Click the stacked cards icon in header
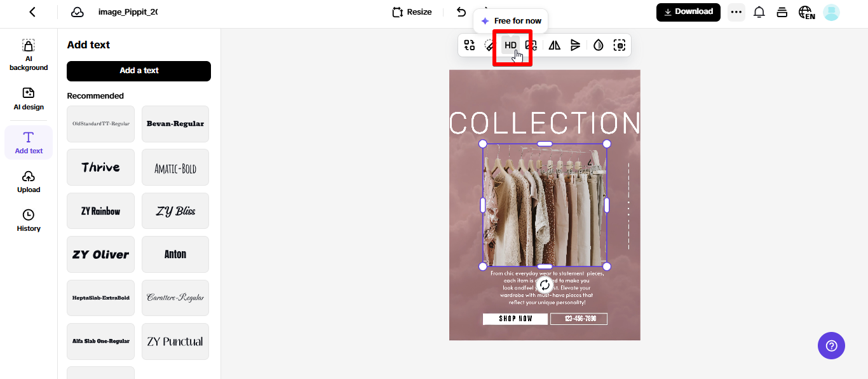The height and width of the screenshot is (379, 868). (x=782, y=12)
